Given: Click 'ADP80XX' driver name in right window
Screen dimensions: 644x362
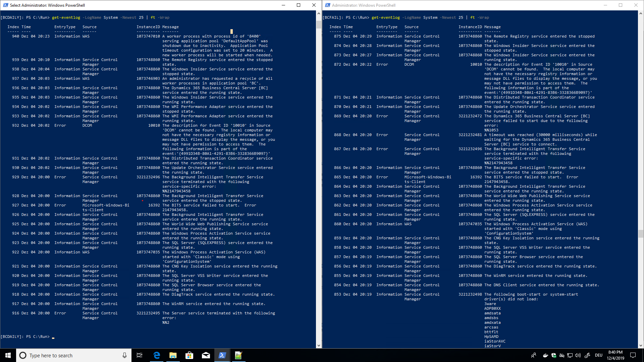Looking at the screenshot, I should (x=492, y=308).
